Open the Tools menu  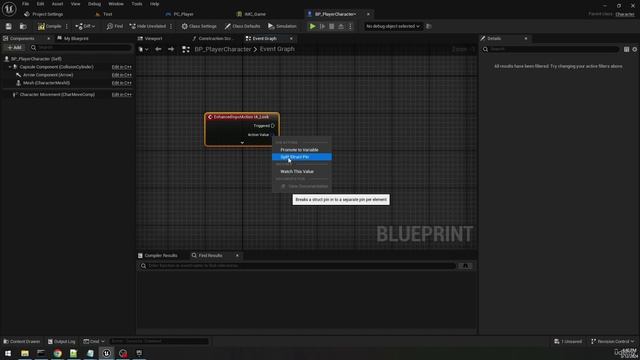click(x=137, y=4)
